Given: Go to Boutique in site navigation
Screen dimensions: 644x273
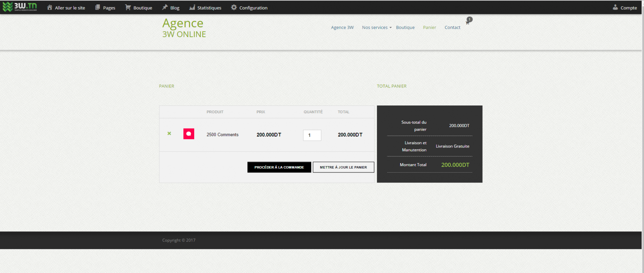Looking at the screenshot, I should [x=405, y=27].
